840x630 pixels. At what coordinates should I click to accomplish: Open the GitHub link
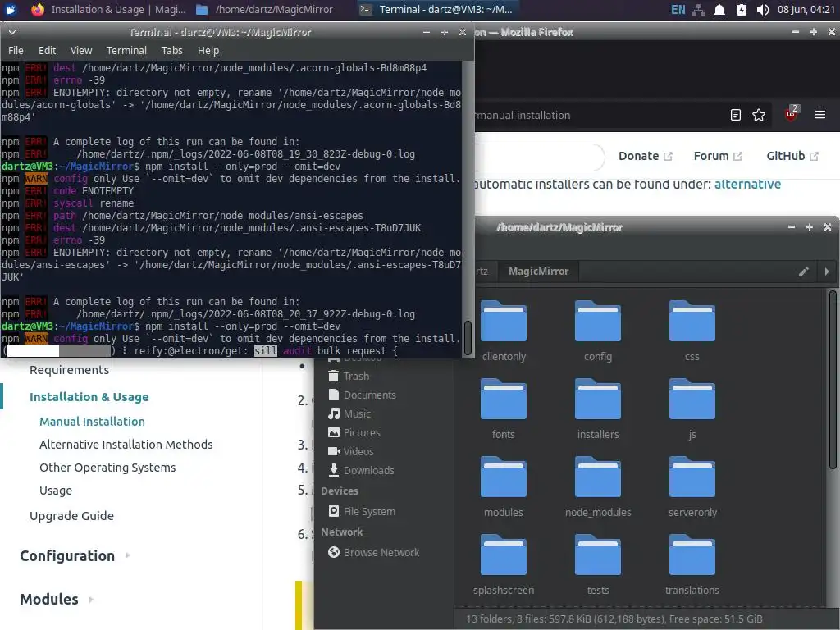coord(792,156)
